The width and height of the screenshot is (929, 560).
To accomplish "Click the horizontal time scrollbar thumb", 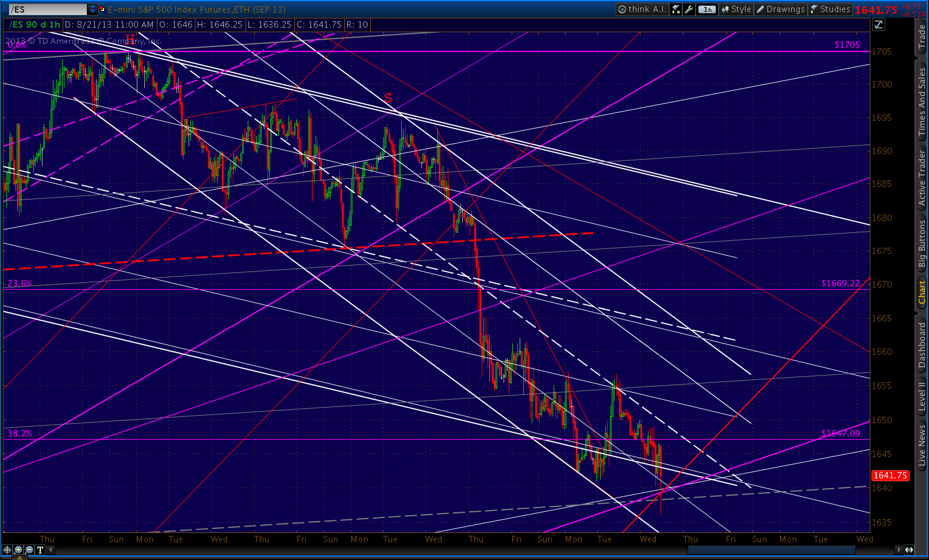I will [x=771, y=550].
